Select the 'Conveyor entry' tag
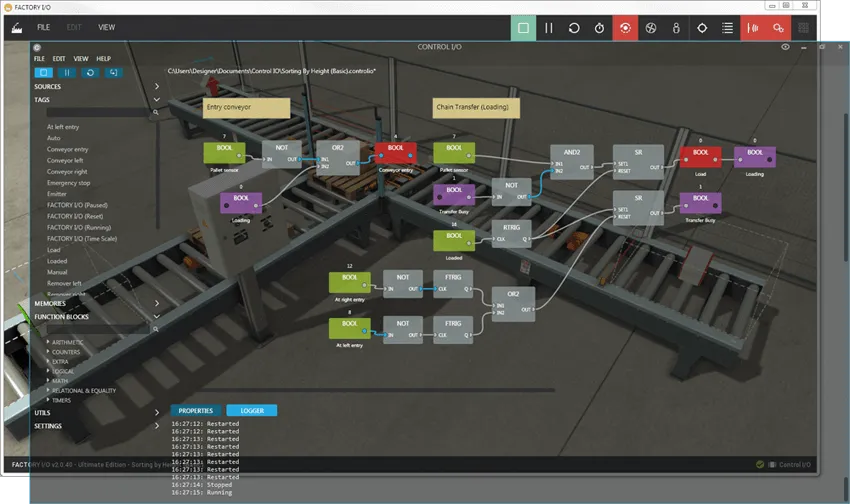 pyautogui.click(x=67, y=149)
